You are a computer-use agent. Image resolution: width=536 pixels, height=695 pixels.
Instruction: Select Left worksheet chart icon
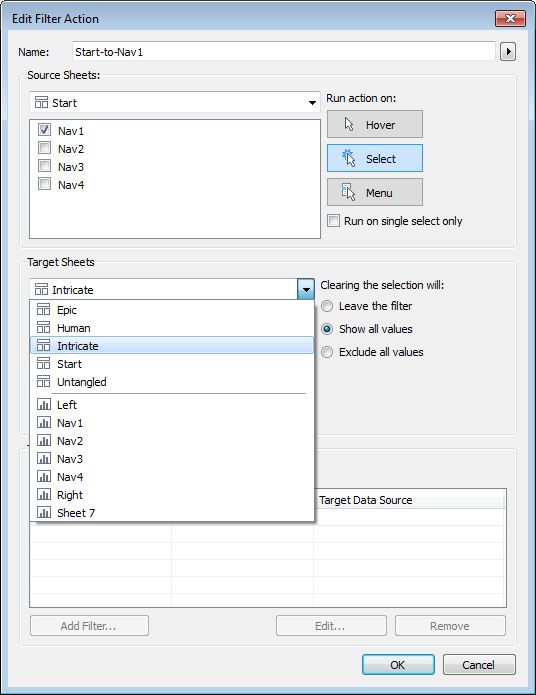[43, 404]
